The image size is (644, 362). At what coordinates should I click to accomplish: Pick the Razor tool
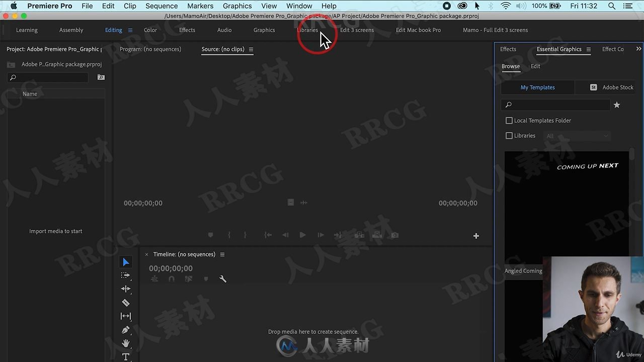126,303
